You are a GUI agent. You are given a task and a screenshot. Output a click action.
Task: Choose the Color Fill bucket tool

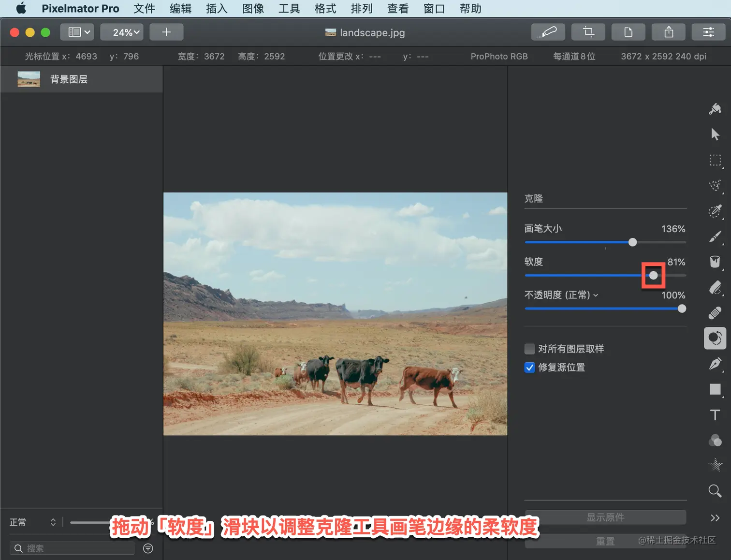coord(715,262)
